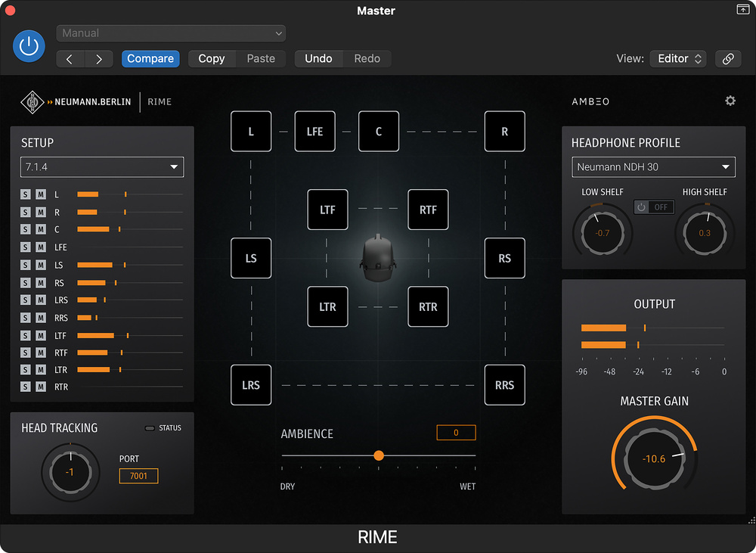Toggle the plugin power bypass button
Image resolution: width=756 pixels, height=553 pixels.
click(x=29, y=46)
